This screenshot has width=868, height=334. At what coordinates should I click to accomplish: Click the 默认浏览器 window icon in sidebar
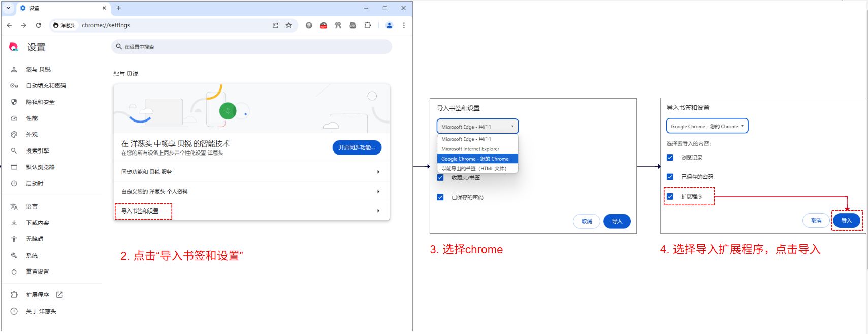pos(14,167)
